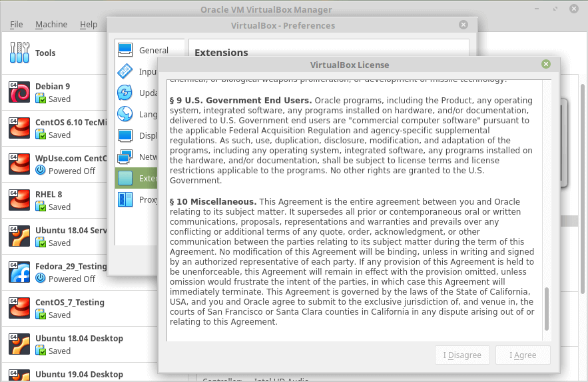Image resolution: width=588 pixels, height=382 pixels.
Task: Click the Saved state icon under Debian 9
Action: (x=41, y=99)
